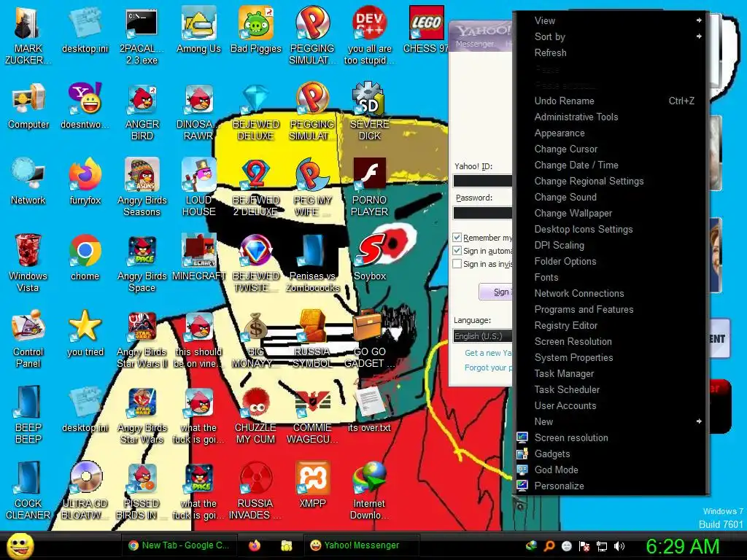Enable Sign in as invisible checkbox
Image resolution: width=747 pixels, height=560 pixels.
click(457, 264)
